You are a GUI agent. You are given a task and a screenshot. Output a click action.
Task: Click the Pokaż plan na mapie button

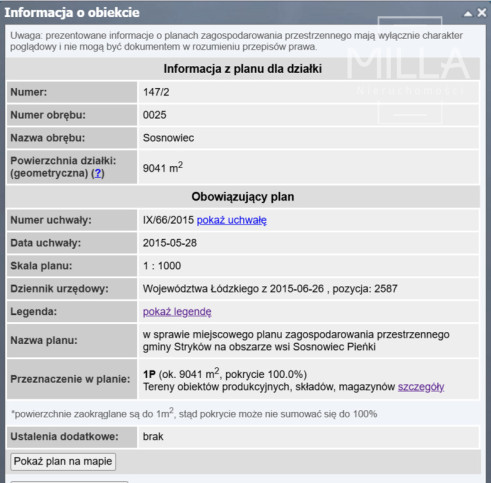click(63, 462)
